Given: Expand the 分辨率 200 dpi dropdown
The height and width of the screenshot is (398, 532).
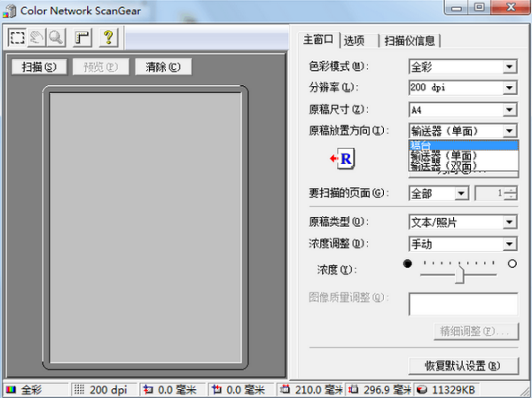Looking at the screenshot, I should click(509, 88).
